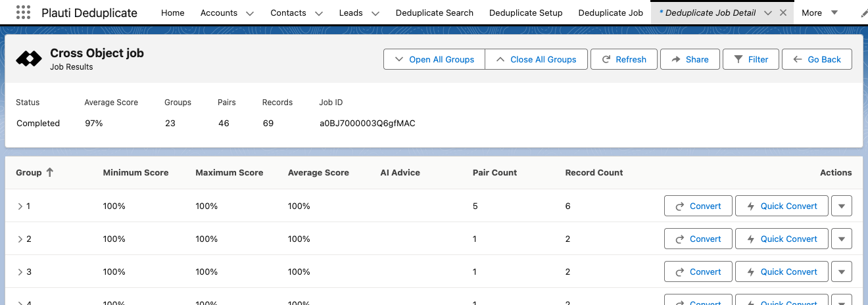Quick Convert group 1
Screen dimensions: 868x305
(x=781, y=206)
